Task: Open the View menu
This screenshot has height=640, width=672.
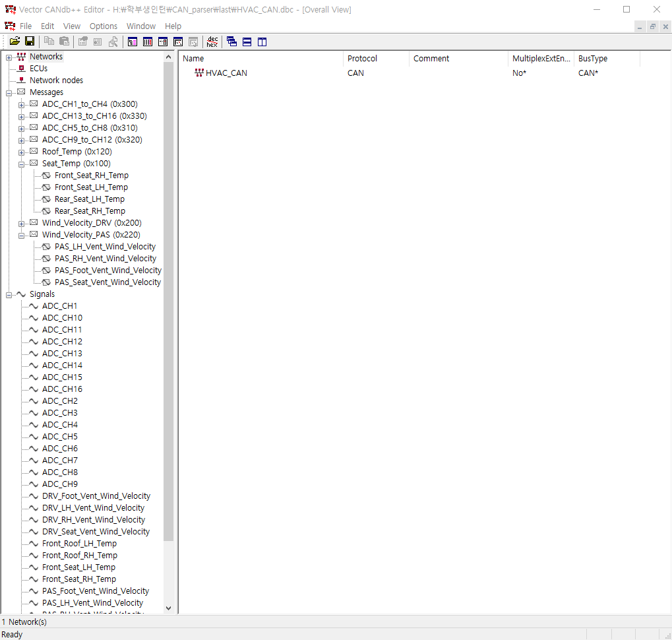Action: (72, 26)
